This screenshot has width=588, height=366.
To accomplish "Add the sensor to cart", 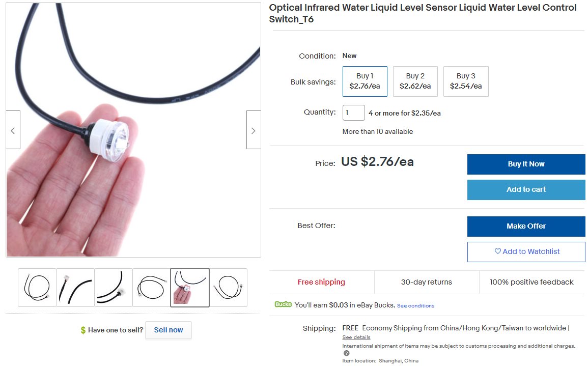I will (x=526, y=190).
